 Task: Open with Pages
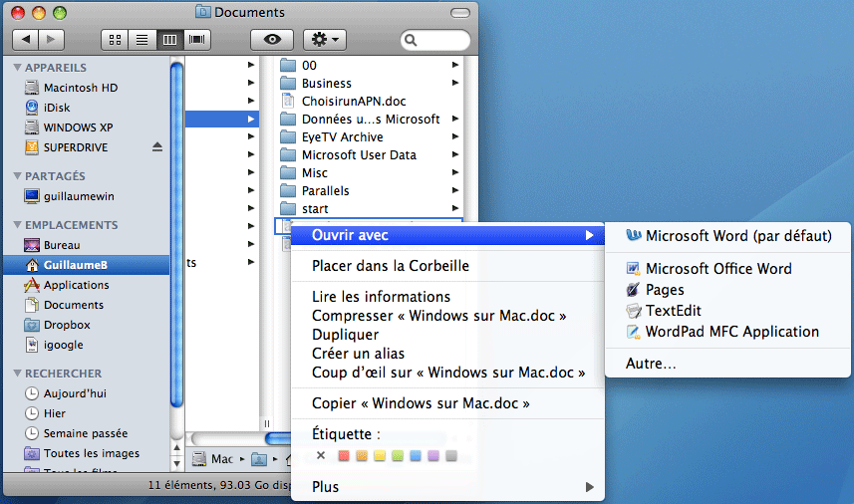point(727,290)
